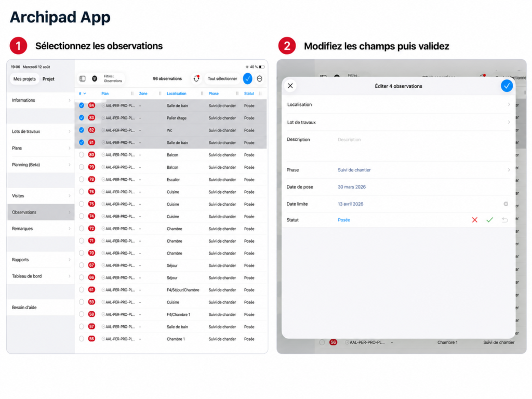
Task: Confirm selection with blue checkmark in list toolbar
Action: [x=248, y=79]
